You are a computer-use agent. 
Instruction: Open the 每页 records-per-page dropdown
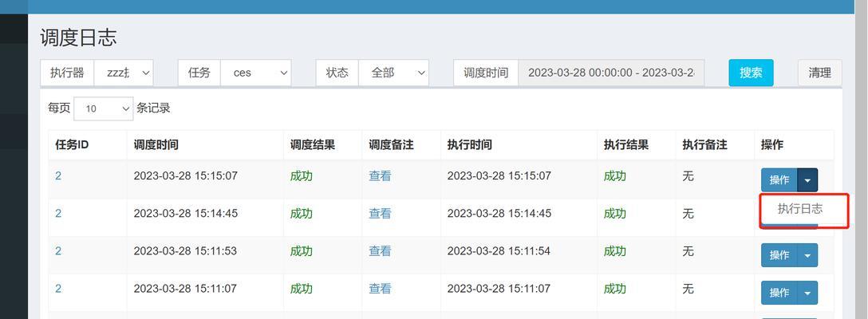click(104, 108)
